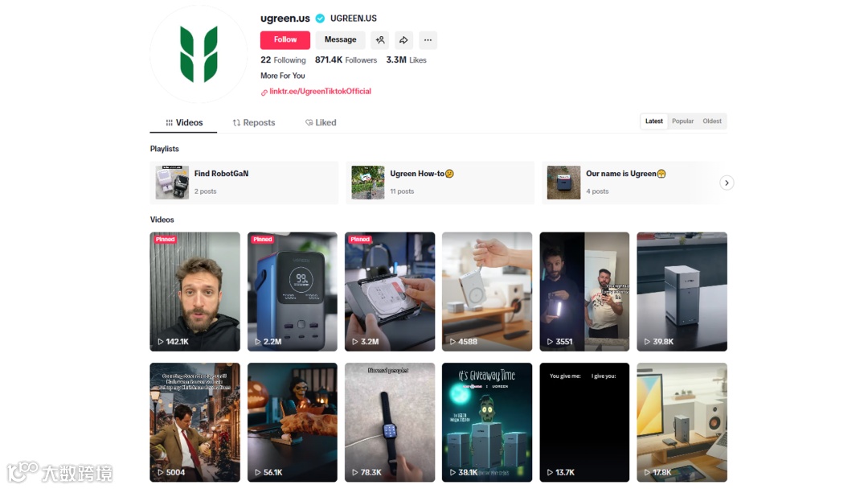Click the add-friend person icon
868x489 pixels.
[x=379, y=40]
